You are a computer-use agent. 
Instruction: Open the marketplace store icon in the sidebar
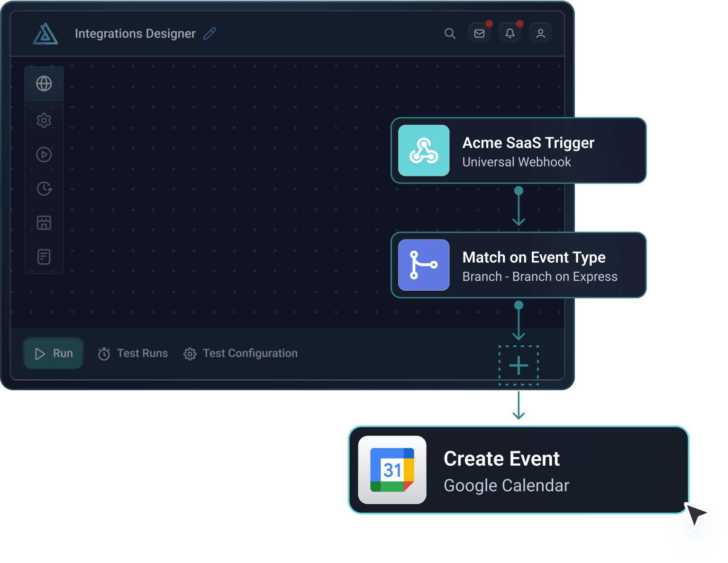[44, 223]
